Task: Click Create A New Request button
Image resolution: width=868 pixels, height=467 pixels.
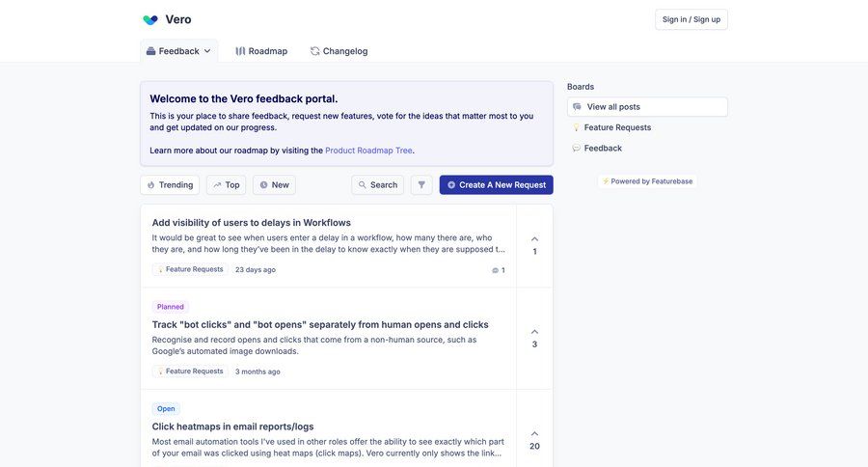Action: click(496, 184)
